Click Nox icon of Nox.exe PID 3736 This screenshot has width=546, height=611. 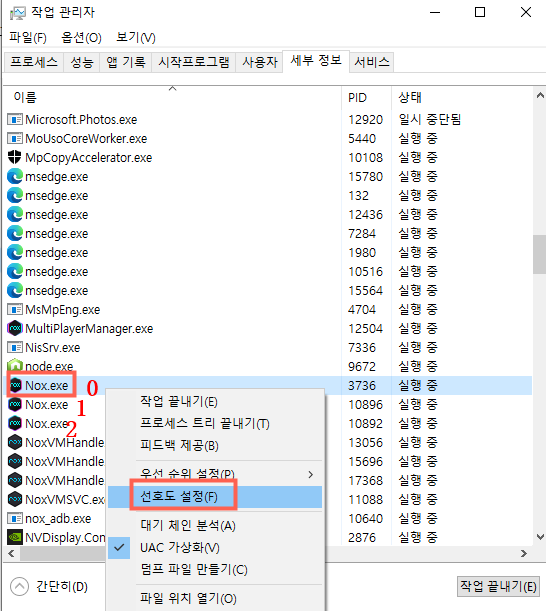click(x=15, y=385)
